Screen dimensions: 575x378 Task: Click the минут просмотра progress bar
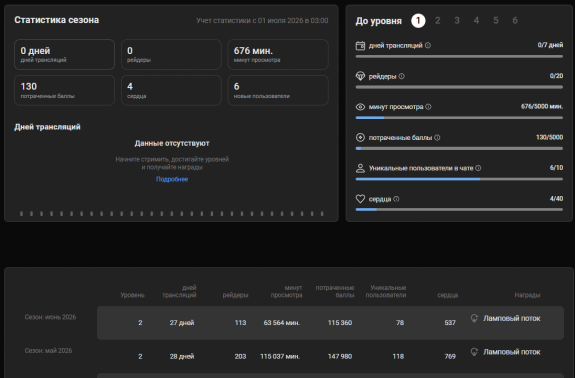(x=459, y=118)
